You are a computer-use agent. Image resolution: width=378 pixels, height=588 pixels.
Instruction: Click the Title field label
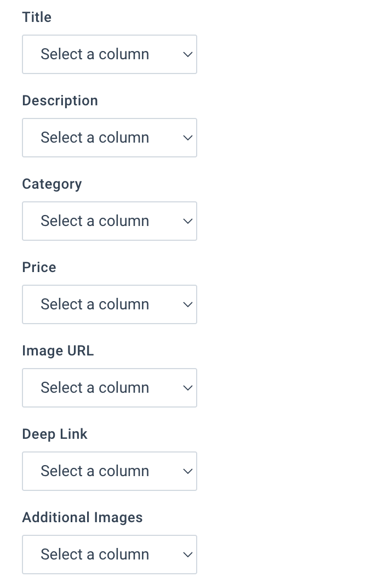pyautogui.click(x=37, y=17)
